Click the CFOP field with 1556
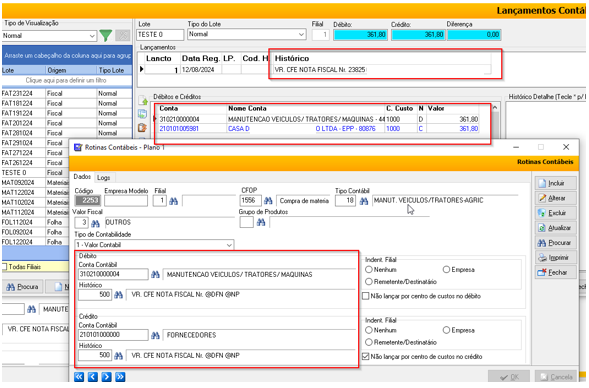This screenshot has width=589, height=388. coord(250,201)
